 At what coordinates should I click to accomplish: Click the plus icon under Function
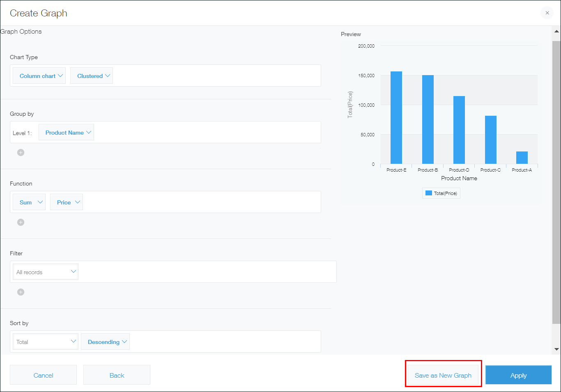pos(21,222)
